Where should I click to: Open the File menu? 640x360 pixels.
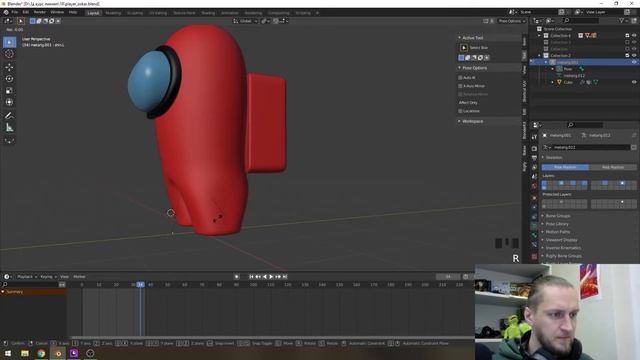[15, 13]
